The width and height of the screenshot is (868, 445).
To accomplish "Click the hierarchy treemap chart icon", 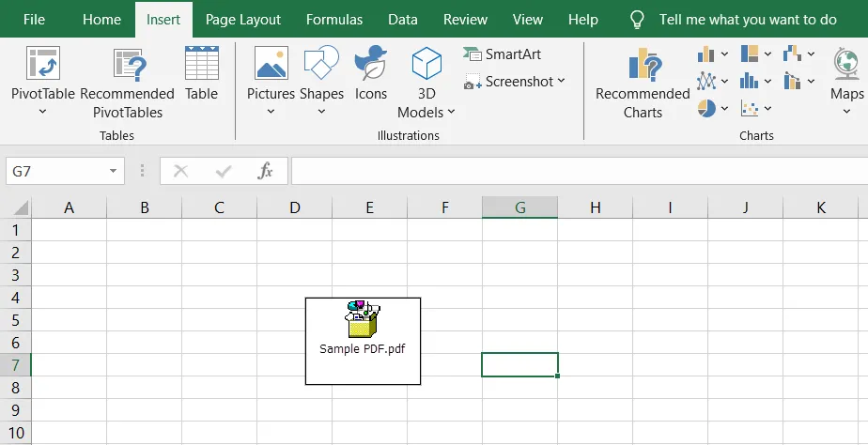I will point(749,54).
